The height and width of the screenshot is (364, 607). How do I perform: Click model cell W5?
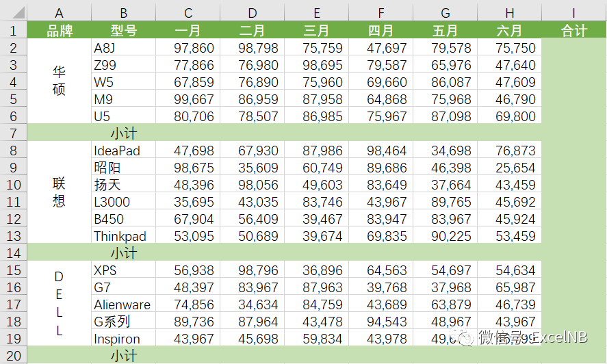(123, 81)
